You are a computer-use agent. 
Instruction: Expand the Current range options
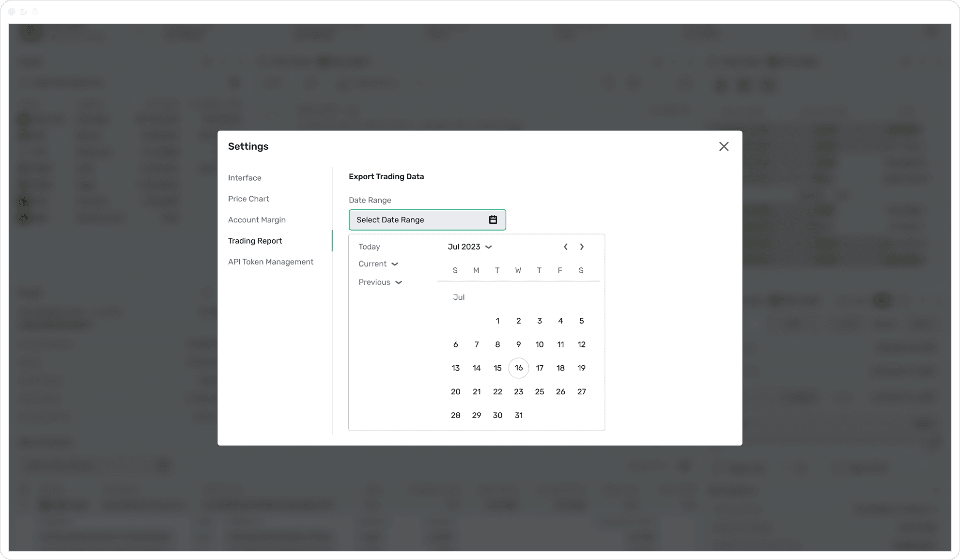(378, 264)
